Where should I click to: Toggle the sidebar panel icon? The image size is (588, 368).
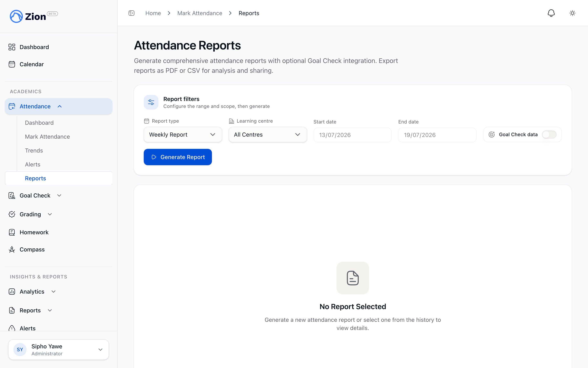(131, 13)
